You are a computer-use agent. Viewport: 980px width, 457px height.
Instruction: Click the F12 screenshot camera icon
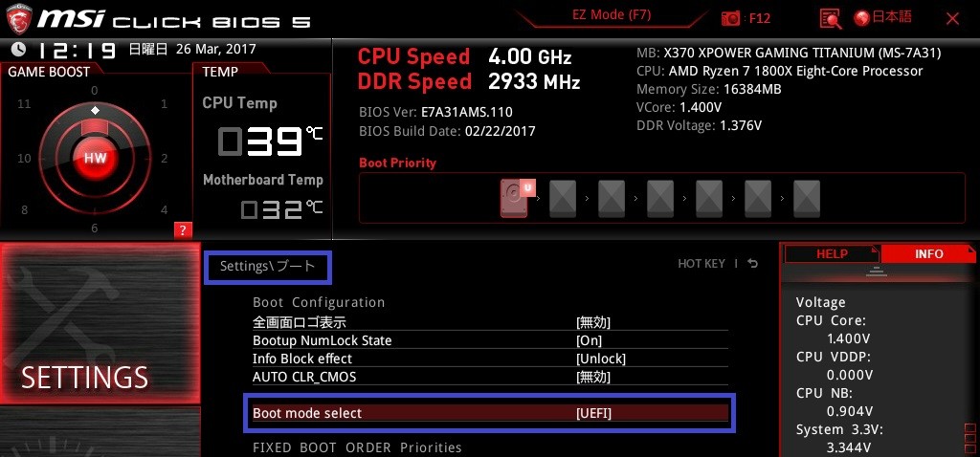click(730, 18)
